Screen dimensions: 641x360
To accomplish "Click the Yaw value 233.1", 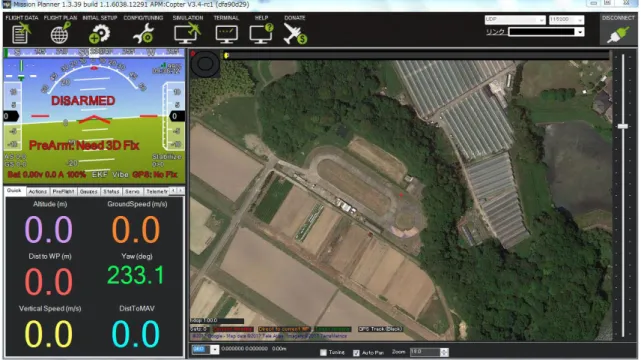I will [x=135, y=275].
